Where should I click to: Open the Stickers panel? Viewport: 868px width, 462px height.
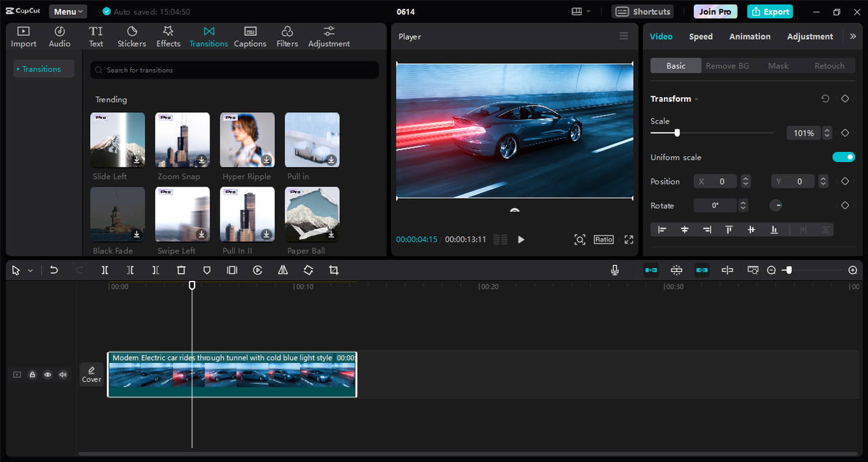click(132, 37)
